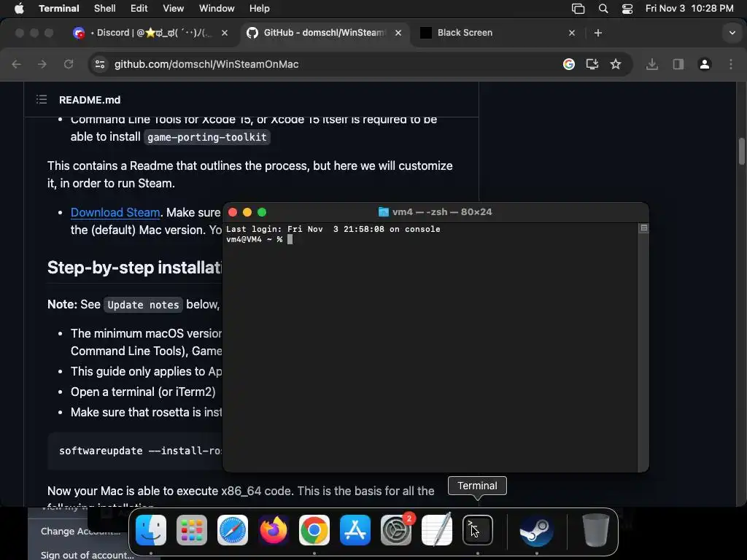Open TextEdit from the Dock
747x560 pixels.
point(437,530)
